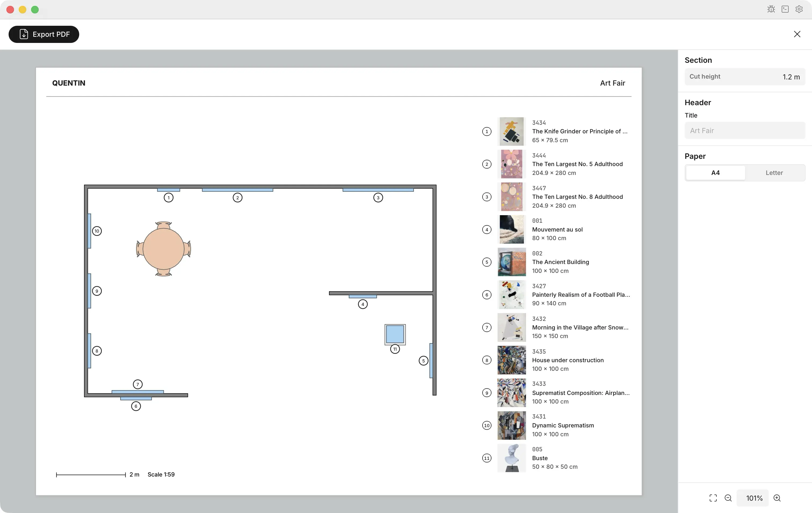The height and width of the screenshot is (513, 812).
Task: Select the blue sculpture pedestal square
Action: click(x=395, y=334)
